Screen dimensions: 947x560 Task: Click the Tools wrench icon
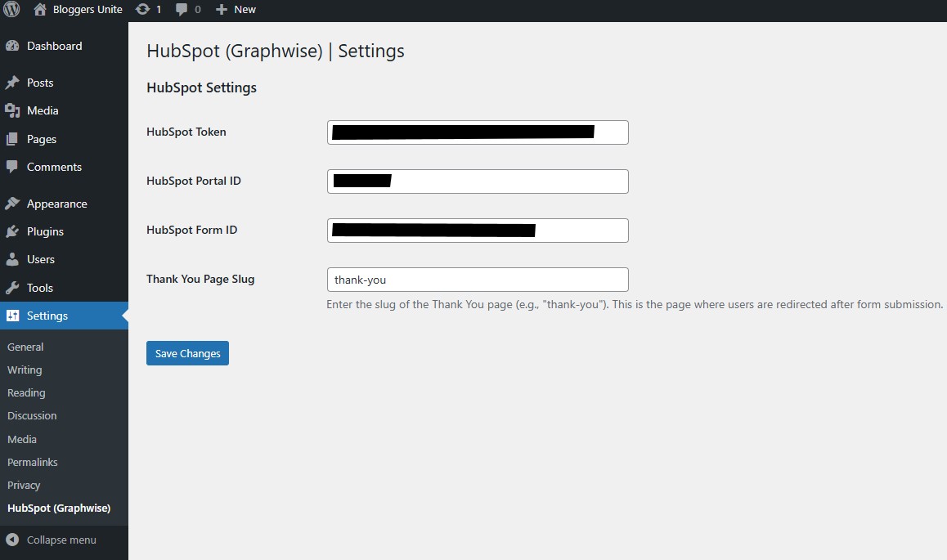(12, 288)
